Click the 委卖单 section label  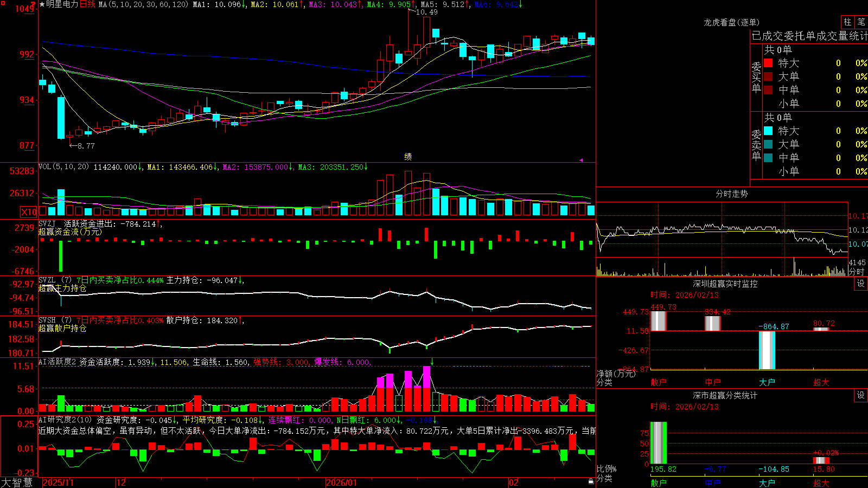[x=756, y=144]
